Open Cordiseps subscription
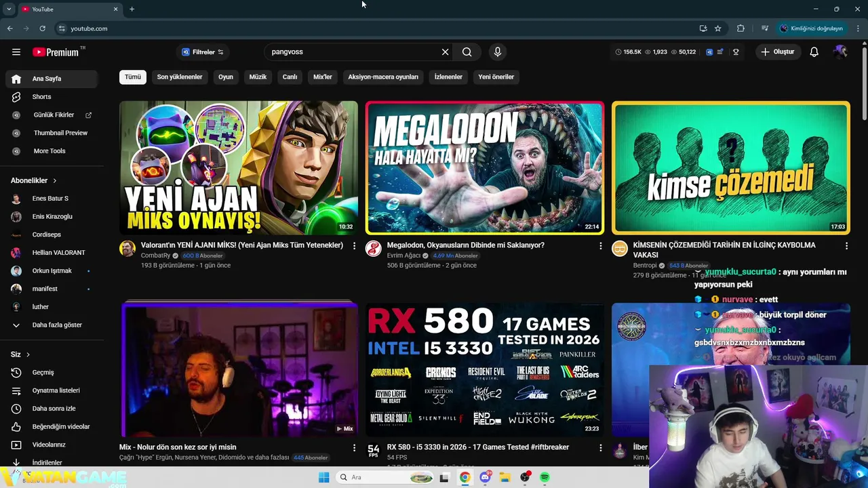 point(53,235)
